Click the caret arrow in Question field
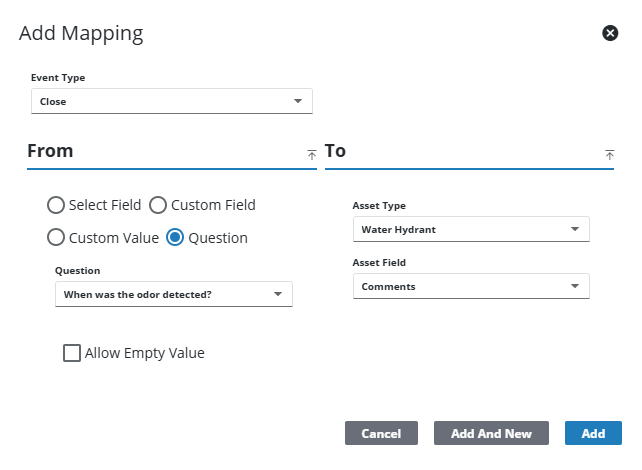This screenshot has height=470, width=642. (277, 294)
